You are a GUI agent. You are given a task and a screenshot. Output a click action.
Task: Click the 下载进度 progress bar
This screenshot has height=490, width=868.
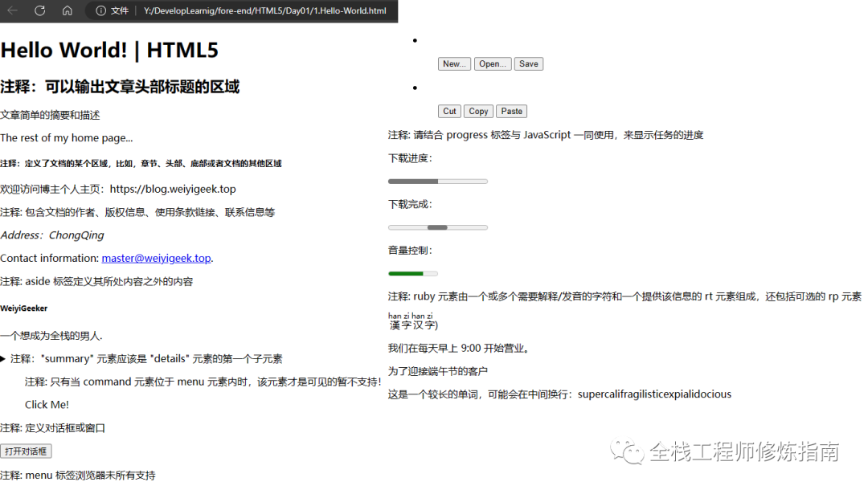[438, 182]
